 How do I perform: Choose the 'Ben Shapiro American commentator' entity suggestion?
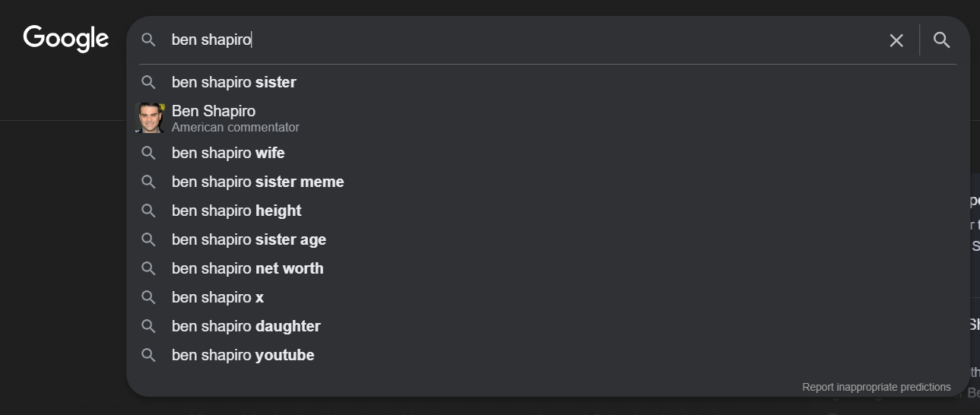coord(236,118)
